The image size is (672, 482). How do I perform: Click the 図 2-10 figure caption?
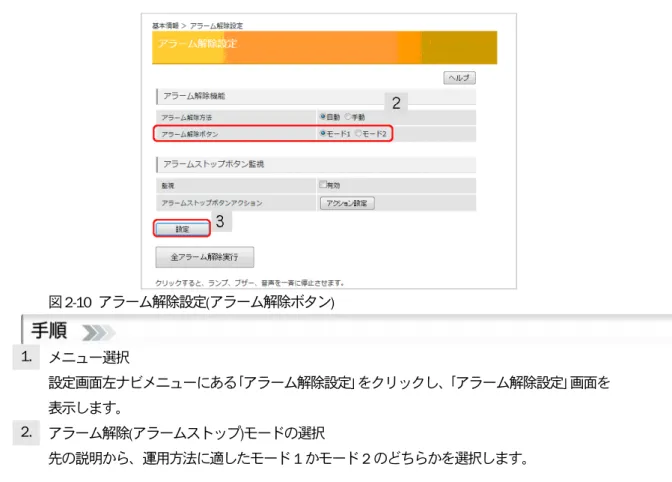pyautogui.click(x=191, y=302)
